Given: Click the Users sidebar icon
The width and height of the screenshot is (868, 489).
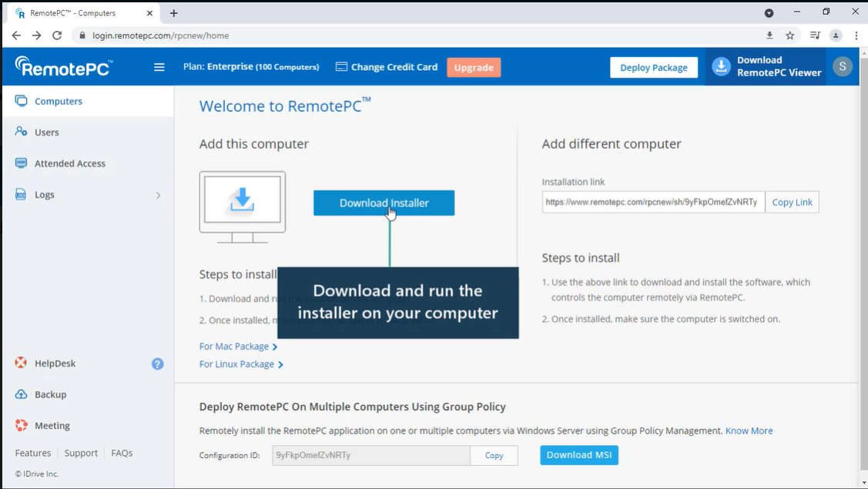Looking at the screenshot, I should pyautogui.click(x=21, y=132).
